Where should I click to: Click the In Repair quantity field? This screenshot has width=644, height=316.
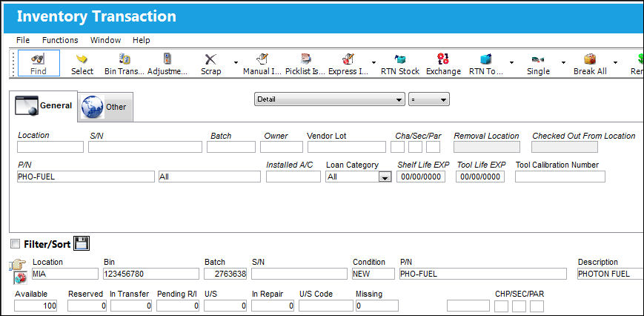[x=273, y=306]
